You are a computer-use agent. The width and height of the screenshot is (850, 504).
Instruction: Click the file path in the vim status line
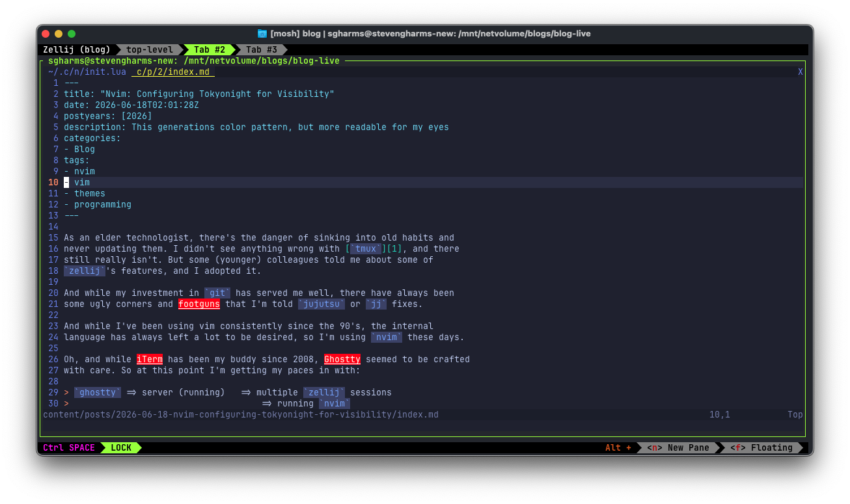pos(241,414)
